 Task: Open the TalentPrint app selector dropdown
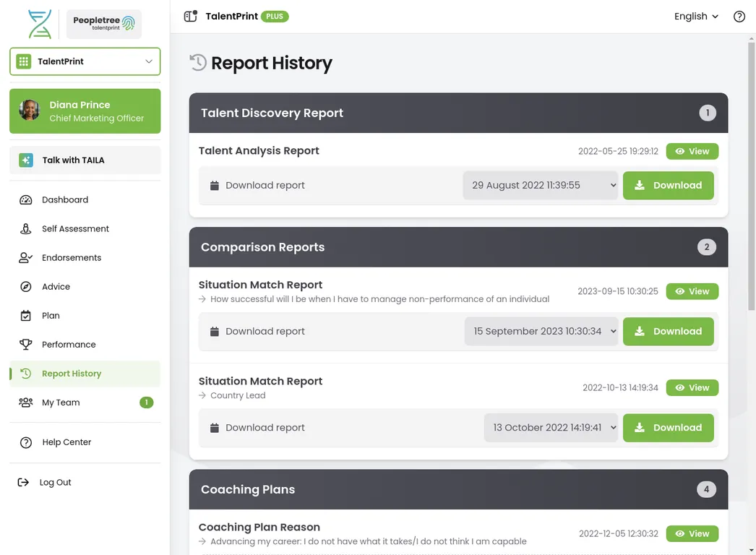(x=85, y=61)
